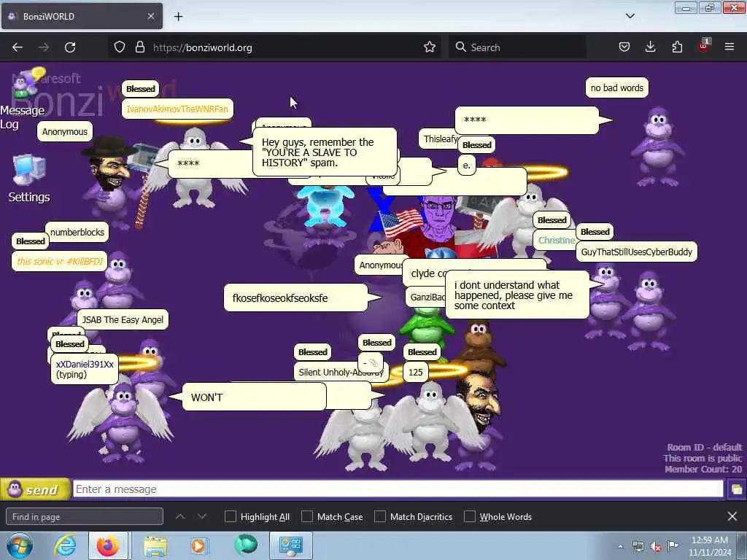Click the 'Hey guys, remember' speech bubble

(325, 152)
